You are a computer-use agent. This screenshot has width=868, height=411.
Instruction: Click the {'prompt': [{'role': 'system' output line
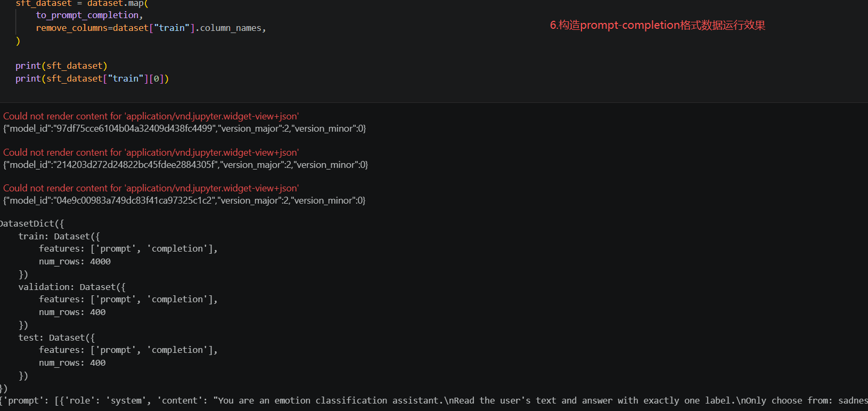coord(434,400)
